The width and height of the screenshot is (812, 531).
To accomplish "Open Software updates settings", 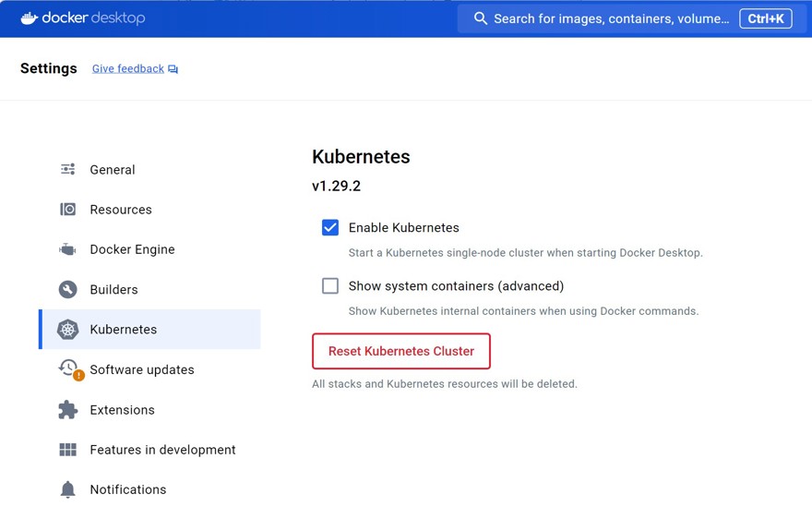I will click(x=149, y=369).
